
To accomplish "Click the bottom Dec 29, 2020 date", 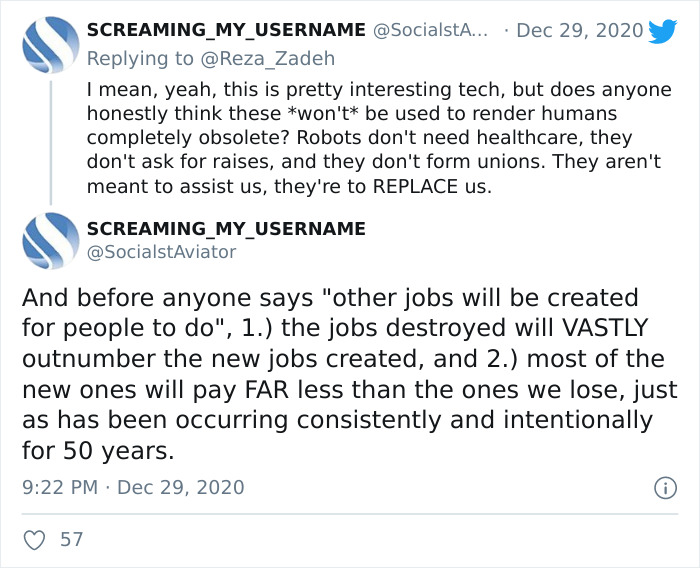I will tap(181, 488).
